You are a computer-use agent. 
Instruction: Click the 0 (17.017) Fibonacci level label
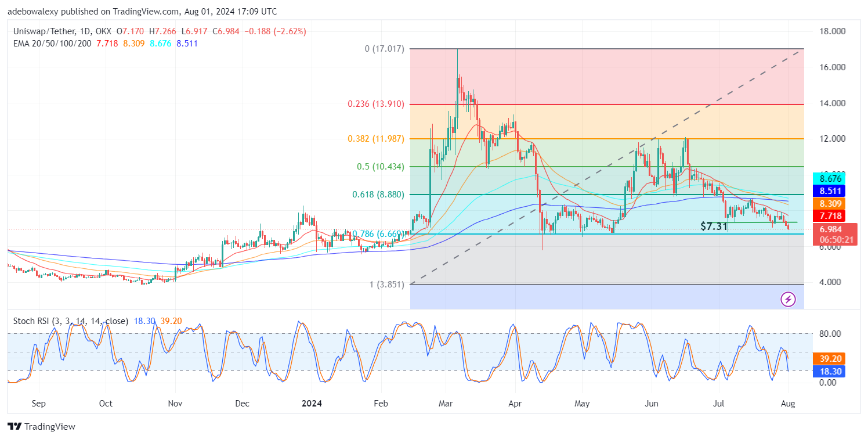point(385,49)
